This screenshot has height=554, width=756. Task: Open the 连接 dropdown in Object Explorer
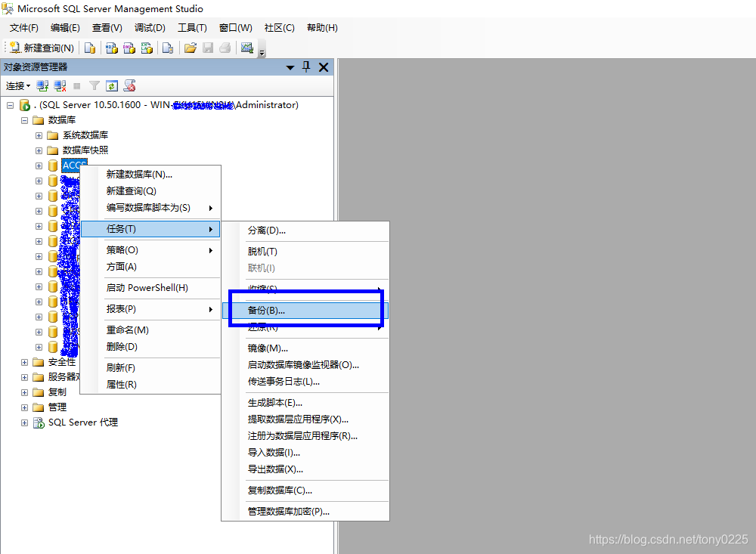click(x=18, y=86)
